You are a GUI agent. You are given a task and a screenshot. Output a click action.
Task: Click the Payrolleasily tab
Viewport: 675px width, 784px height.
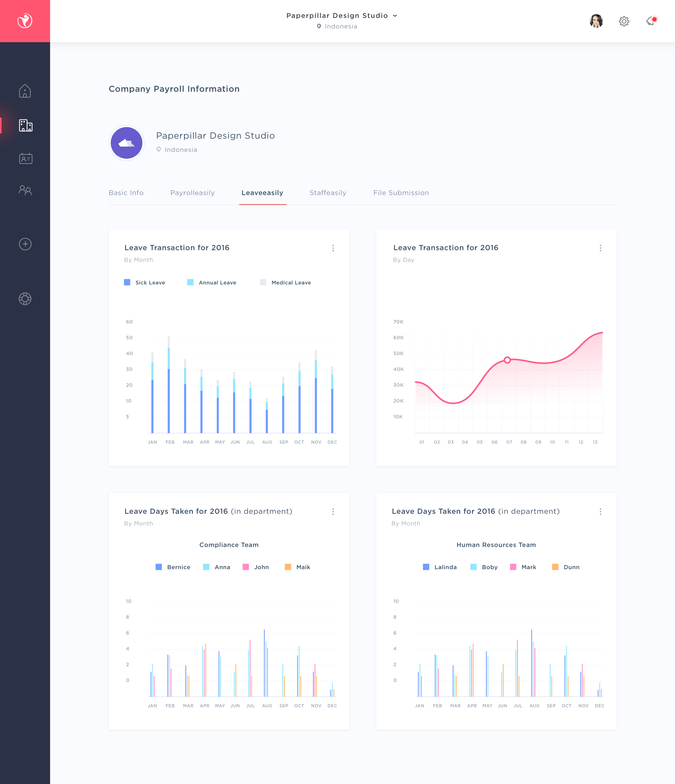193,193
